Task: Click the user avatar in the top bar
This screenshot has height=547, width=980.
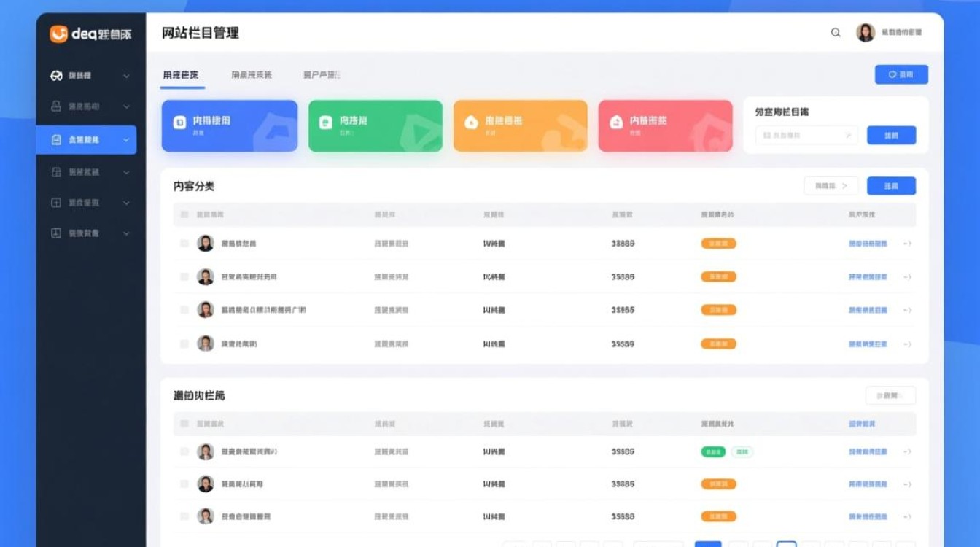Action: [x=865, y=32]
